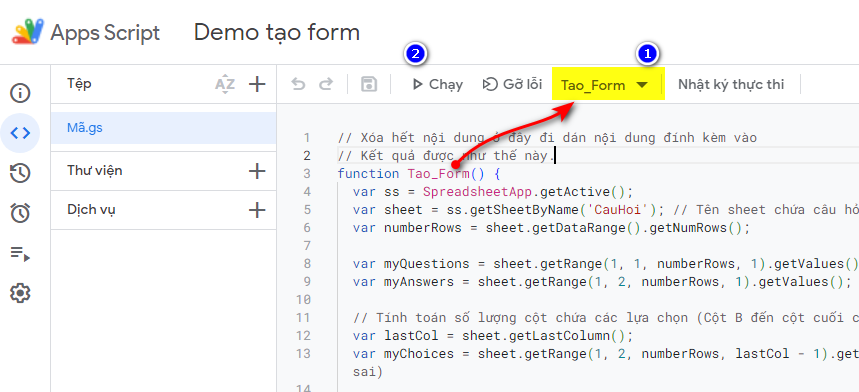Click myQuestions variable on line 8
This screenshot has width=859, height=392.
427,264
